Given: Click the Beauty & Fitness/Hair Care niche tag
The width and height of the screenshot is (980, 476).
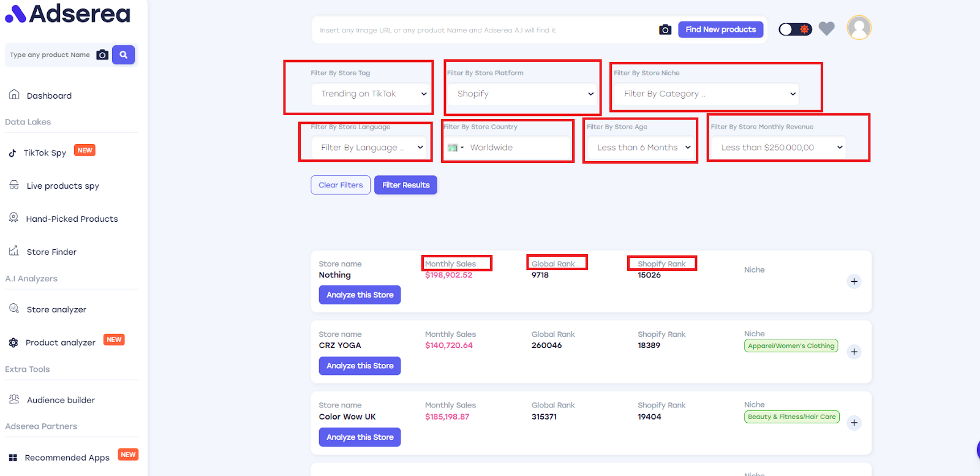Looking at the screenshot, I should (792, 417).
